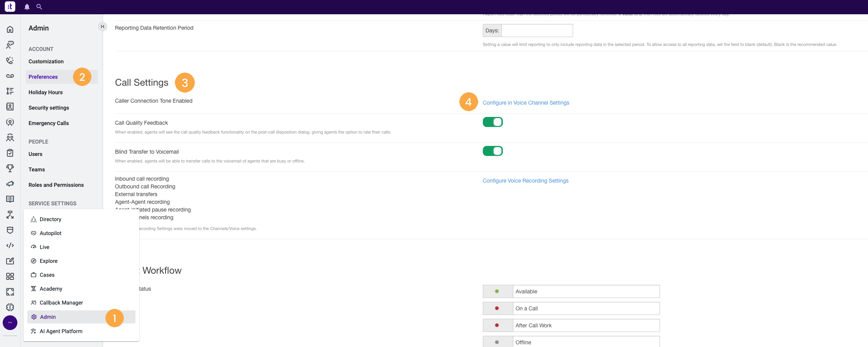Click the After Call Work status field

click(586, 325)
